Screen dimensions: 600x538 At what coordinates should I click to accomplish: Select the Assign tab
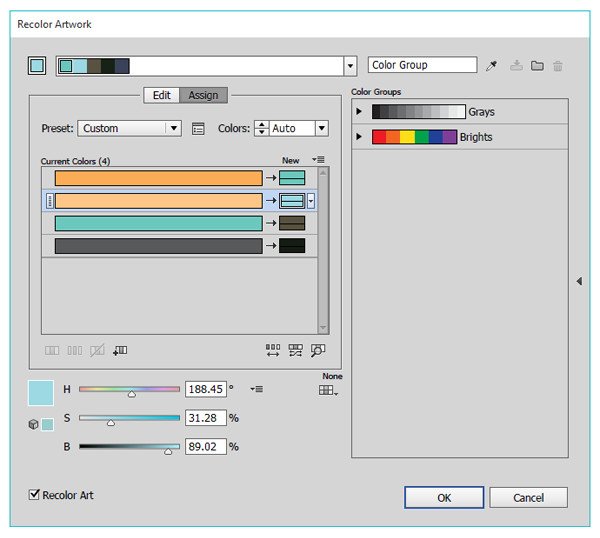(203, 96)
